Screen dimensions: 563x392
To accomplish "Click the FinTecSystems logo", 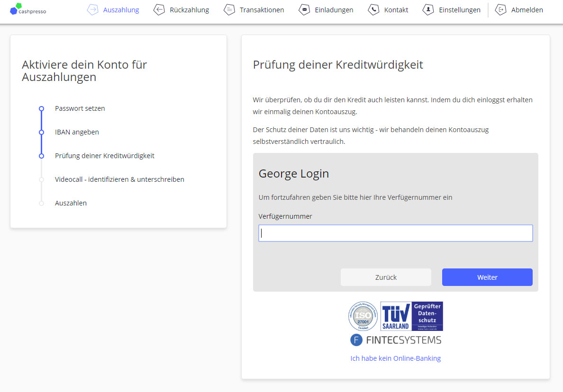I will click(396, 340).
